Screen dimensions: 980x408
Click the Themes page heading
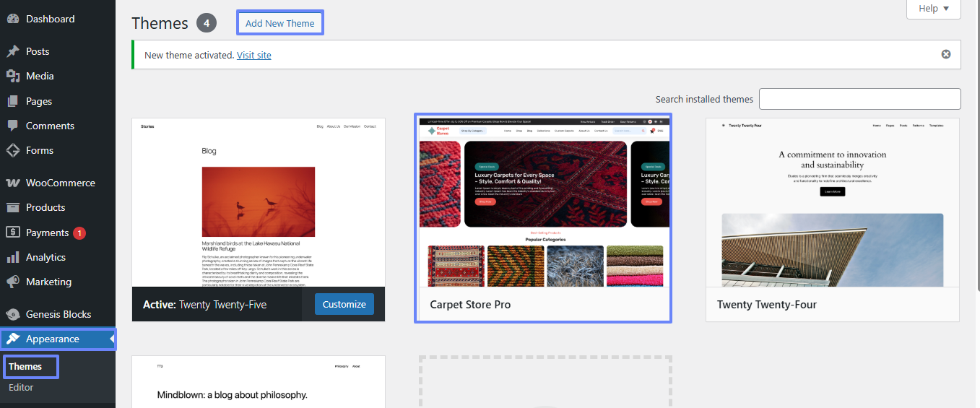pyautogui.click(x=160, y=23)
